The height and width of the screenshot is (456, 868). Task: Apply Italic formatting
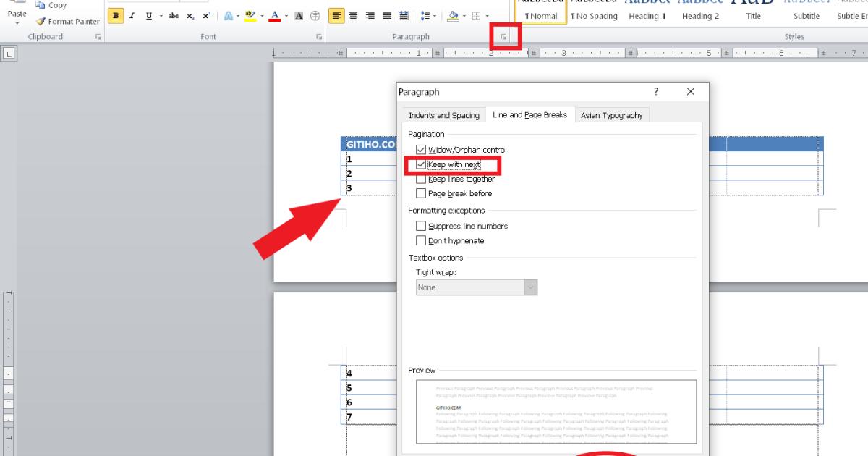point(132,16)
